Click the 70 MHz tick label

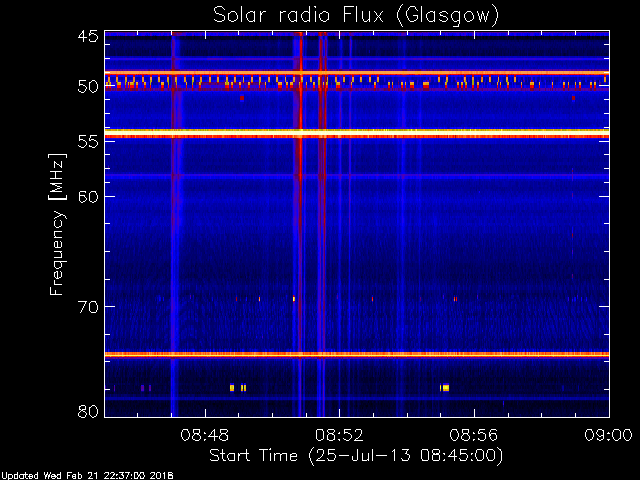coord(88,307)
